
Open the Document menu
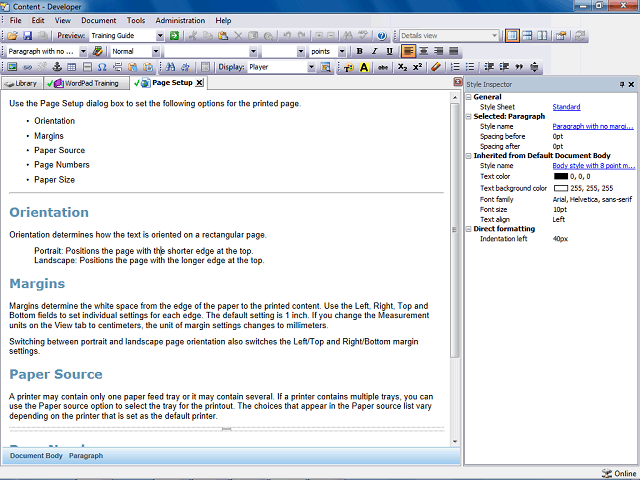click(98, 20)
